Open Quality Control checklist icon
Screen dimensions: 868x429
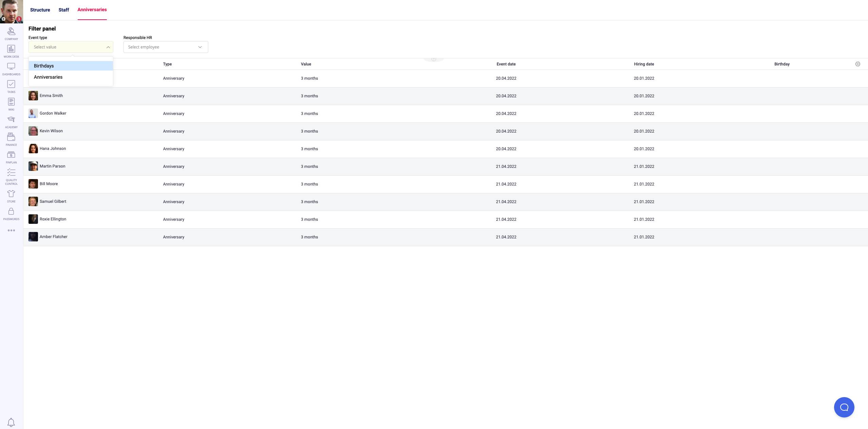tap(11, 176)
